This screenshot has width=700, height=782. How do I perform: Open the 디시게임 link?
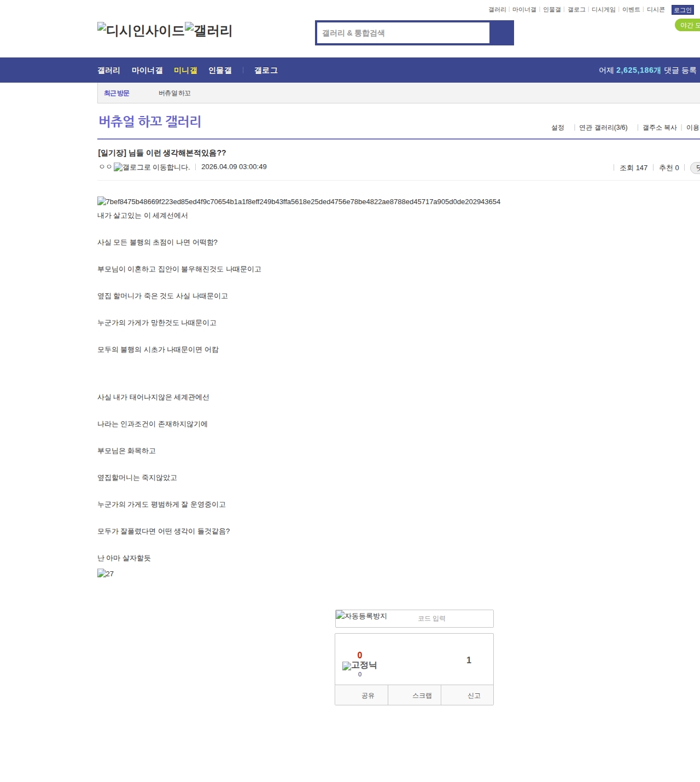click(603, 10)
